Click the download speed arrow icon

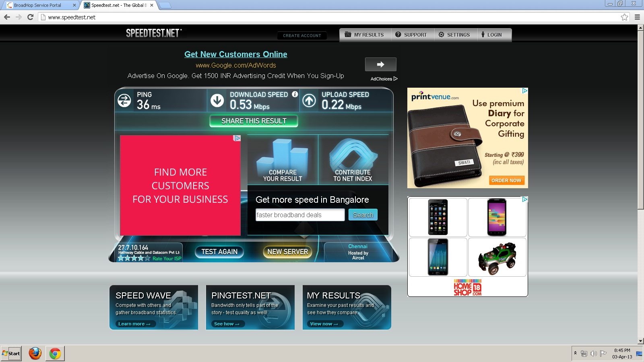[217, 101]
